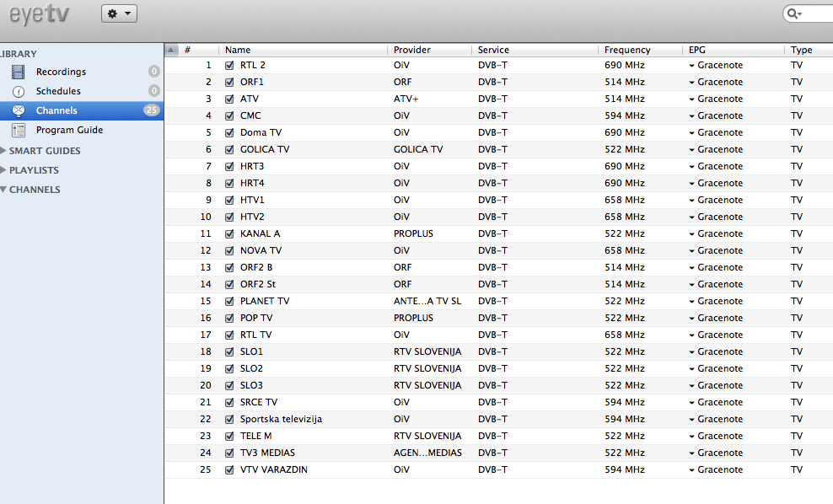The width and height of the screenshot is (833, 504).
Task: Click the sort arrow column header
Action: tap(171, 50)
